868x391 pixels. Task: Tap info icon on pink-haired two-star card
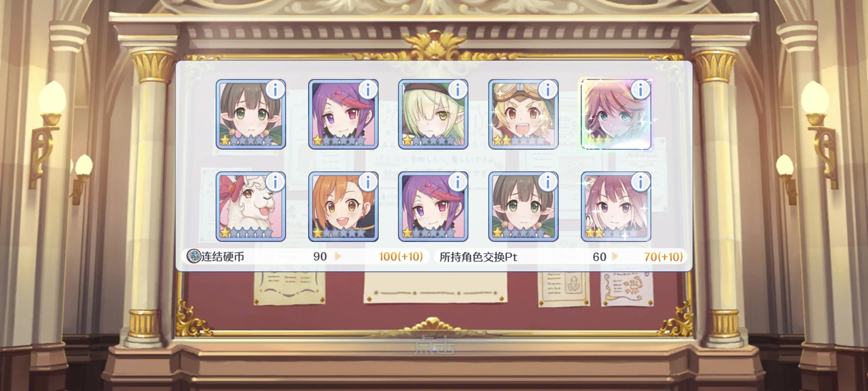pyautogui.click(x=640, y=182)
